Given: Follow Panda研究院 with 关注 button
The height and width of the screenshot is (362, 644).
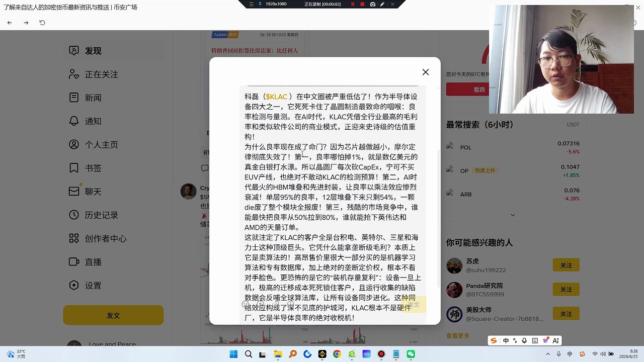Looking at the screenshot, I should (x=566, y=290).
